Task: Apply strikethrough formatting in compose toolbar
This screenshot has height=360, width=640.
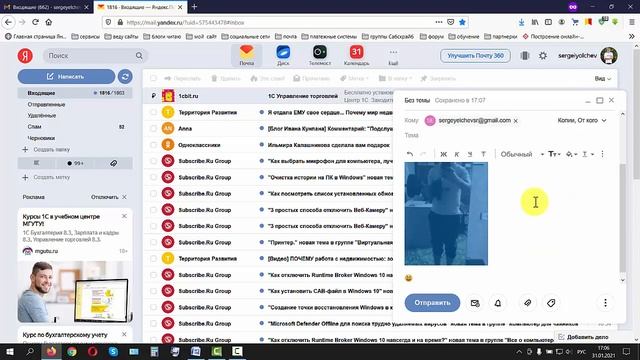Action: [483, 154]
